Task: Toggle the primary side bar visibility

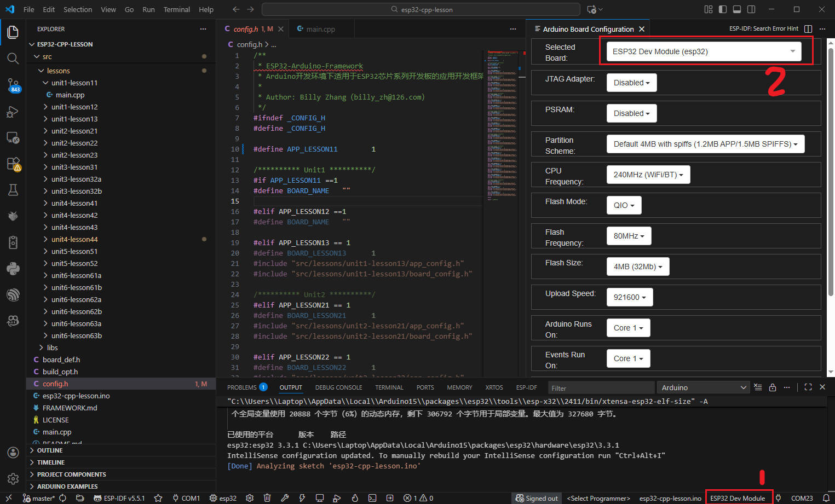Action: pyautogui.click(x=723, y=9)
